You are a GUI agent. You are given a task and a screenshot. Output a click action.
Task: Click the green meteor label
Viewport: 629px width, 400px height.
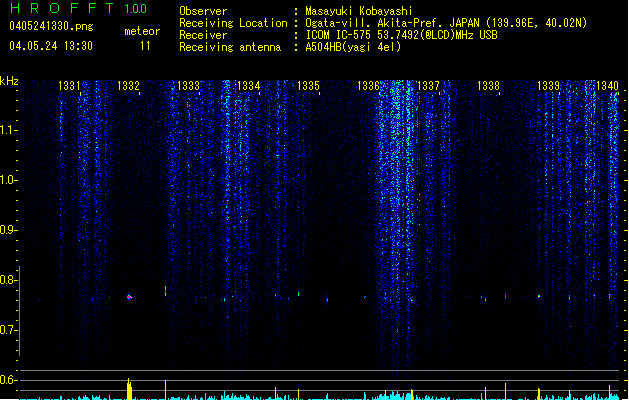click(x=142, y=31)
